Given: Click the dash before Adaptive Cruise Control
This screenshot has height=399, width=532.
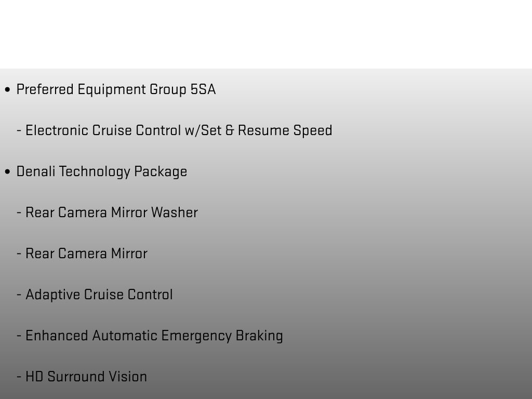Looking at the screenshot, I should click(19, 295).
